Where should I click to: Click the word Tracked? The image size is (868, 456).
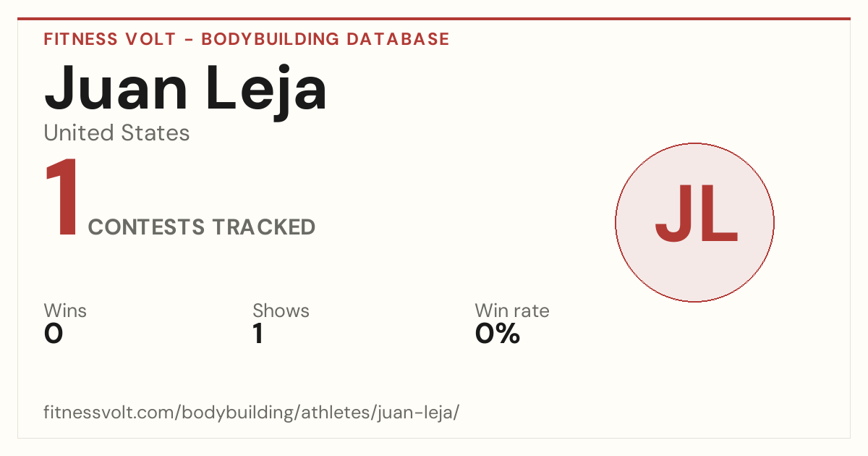pyautogui.click(x=263, y=227)
